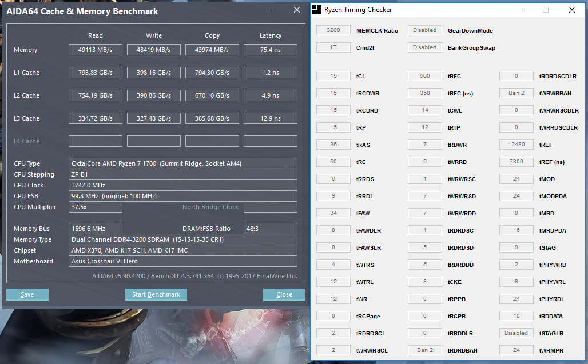This screenshot has height=364, width=588.
Task: Click the tRRDS value 6
Action: click(333, 179)
